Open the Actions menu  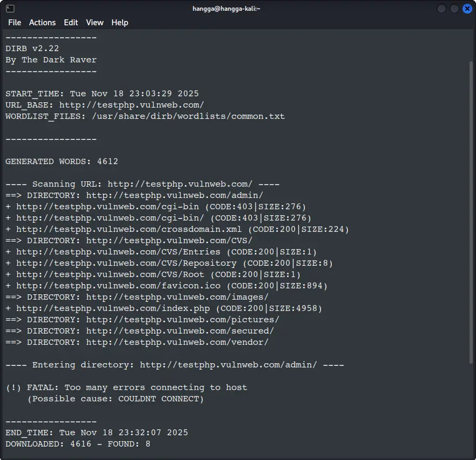tap(42, 23)
